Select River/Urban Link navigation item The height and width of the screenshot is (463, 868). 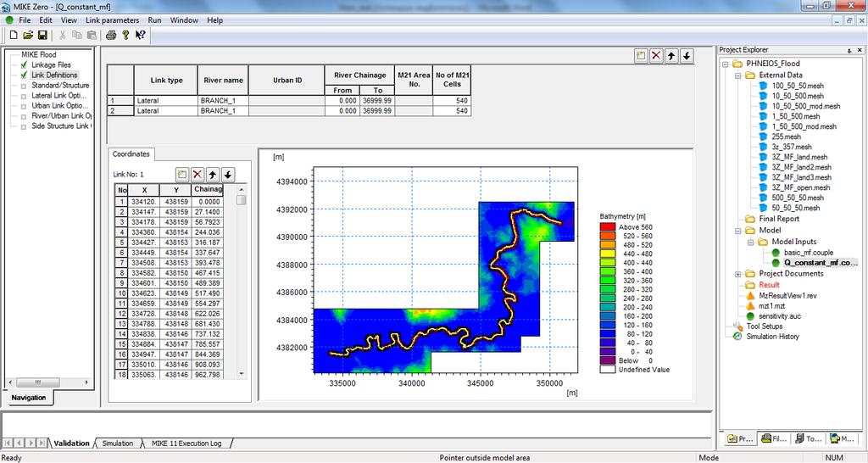[61, 115]
